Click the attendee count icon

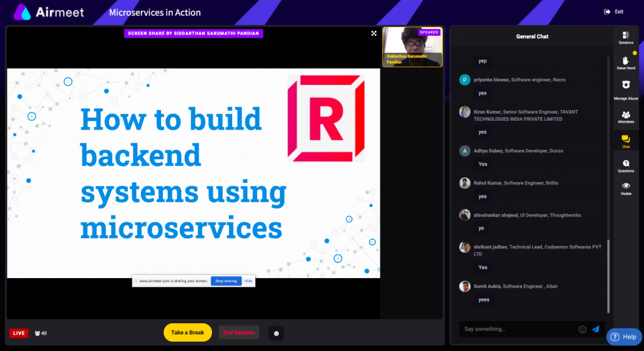[37, 333]
